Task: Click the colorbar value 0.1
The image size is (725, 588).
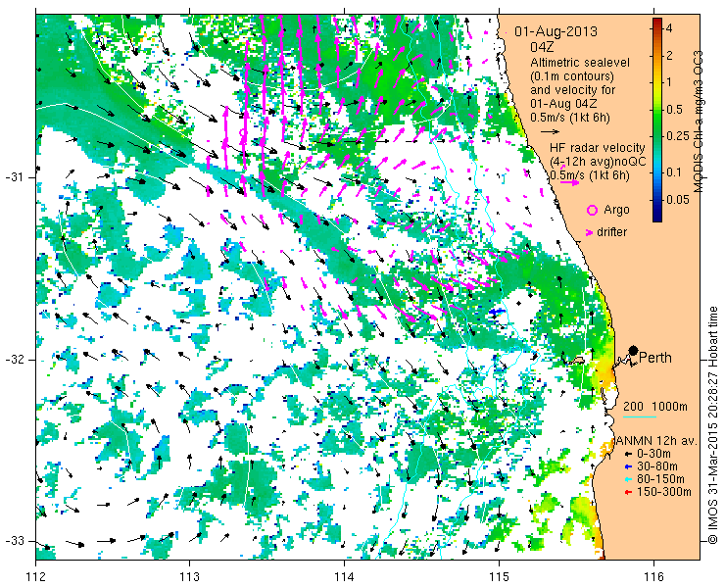Action: pos(674,172)
